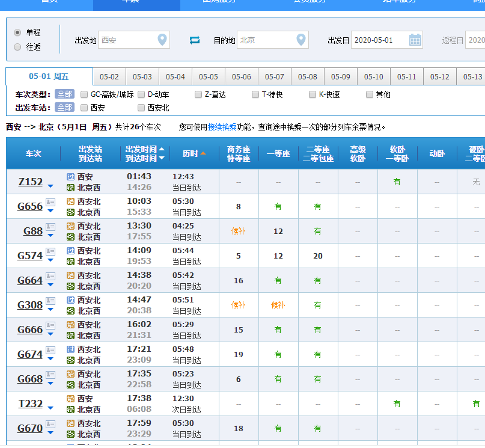485x448 pixels.
Task: Open the 接续换乘 transfer link
Action: pyautogui.click(x=222, y=127)
